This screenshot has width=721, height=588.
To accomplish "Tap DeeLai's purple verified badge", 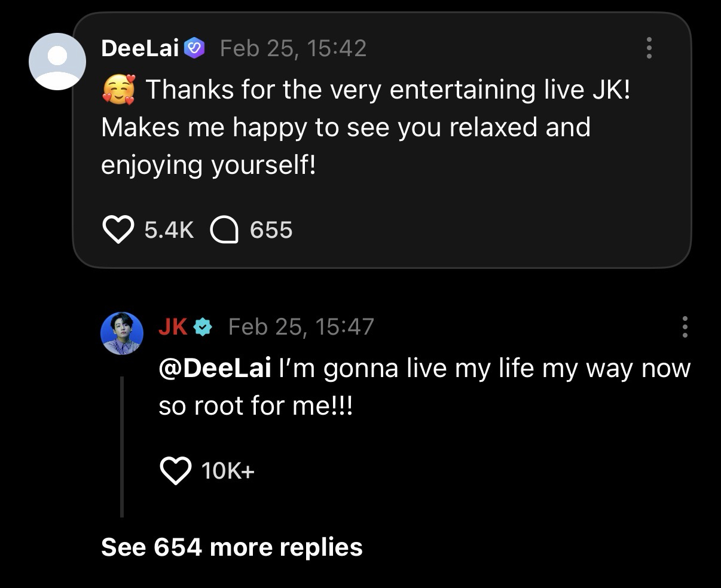I will [195, 48].
